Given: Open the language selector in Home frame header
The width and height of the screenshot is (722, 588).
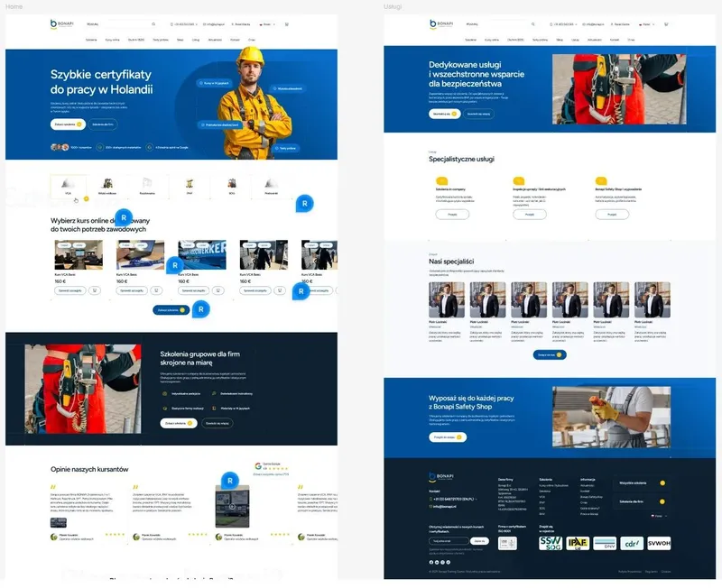Looking at the screenshot, I should coord(267,24).
